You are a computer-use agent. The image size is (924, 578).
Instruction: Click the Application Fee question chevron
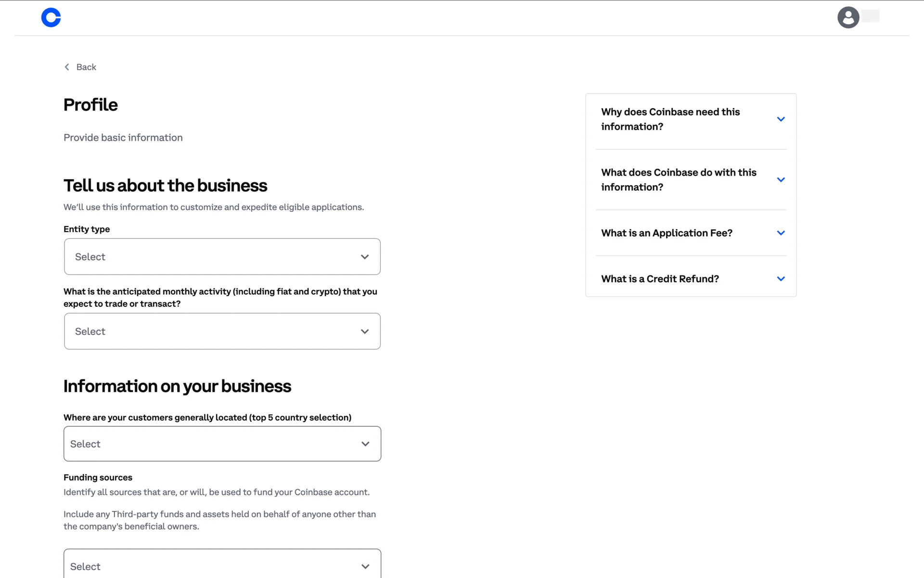click(x=781, y=233)
